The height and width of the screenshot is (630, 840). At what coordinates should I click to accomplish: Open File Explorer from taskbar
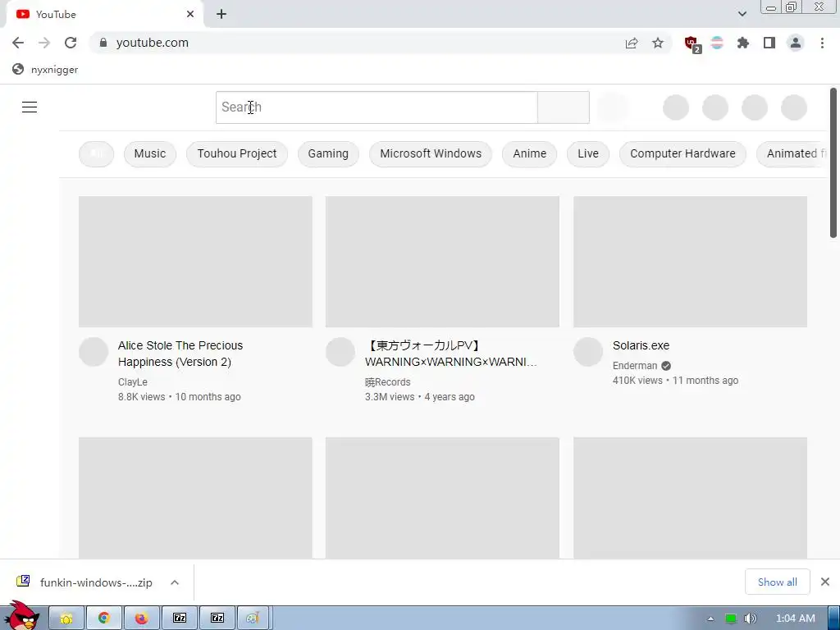point(66,619)
